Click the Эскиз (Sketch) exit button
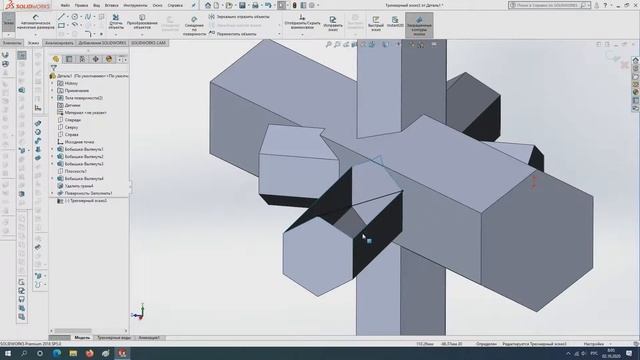 9,22
